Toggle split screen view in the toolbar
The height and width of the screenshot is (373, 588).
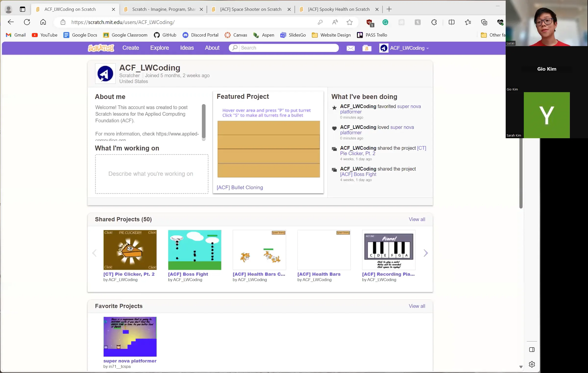pos(452,22)
